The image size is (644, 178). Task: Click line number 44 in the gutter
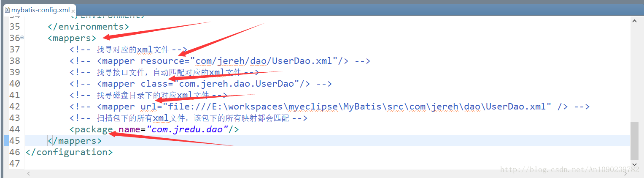tap(14, 129)
